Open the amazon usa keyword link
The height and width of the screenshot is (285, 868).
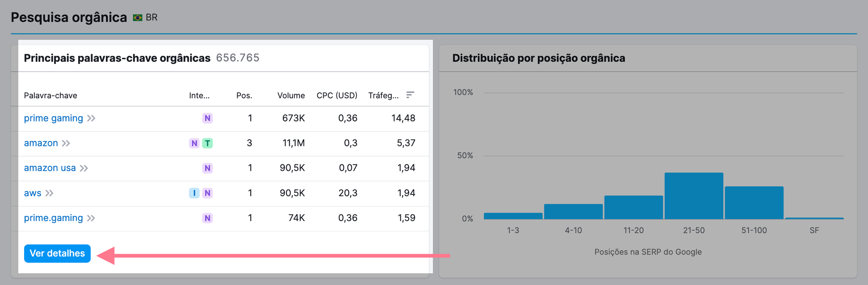point(50,168)
